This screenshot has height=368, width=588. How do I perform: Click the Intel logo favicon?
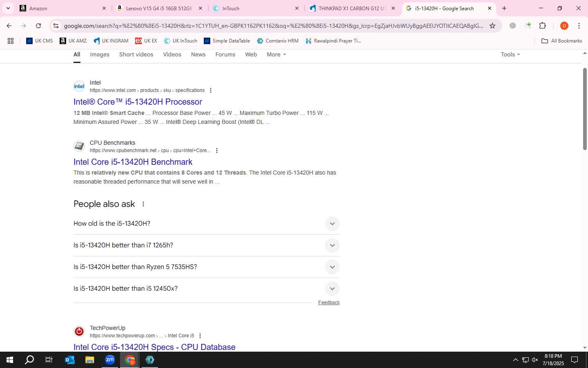(x=79, y=86)
